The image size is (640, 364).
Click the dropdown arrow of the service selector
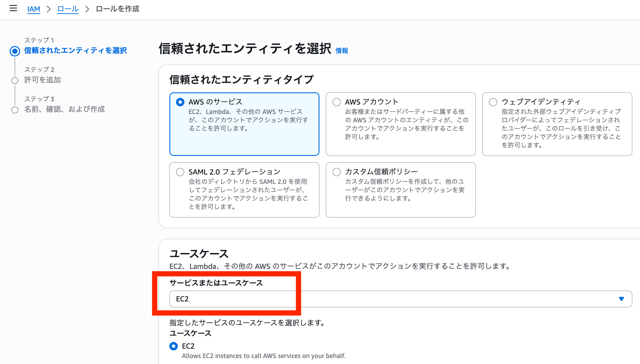coord(621,299)
